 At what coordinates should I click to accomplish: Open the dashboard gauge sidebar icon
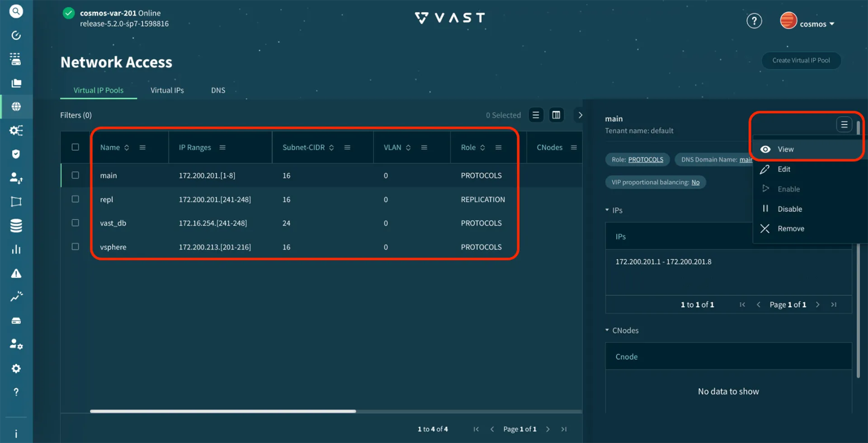click(16, 35)
